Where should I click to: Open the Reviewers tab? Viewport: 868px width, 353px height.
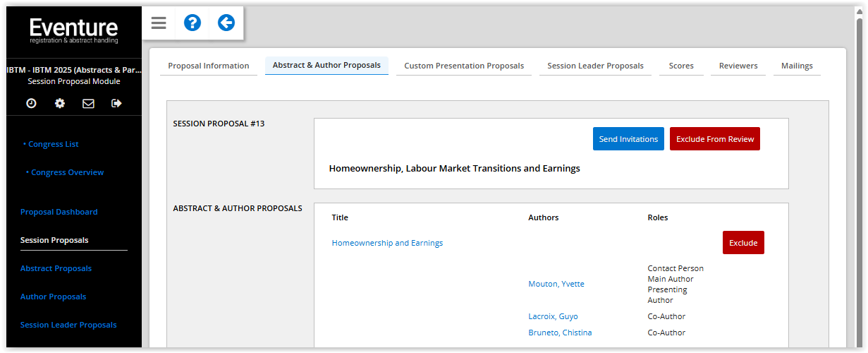[x=738, y=66]
